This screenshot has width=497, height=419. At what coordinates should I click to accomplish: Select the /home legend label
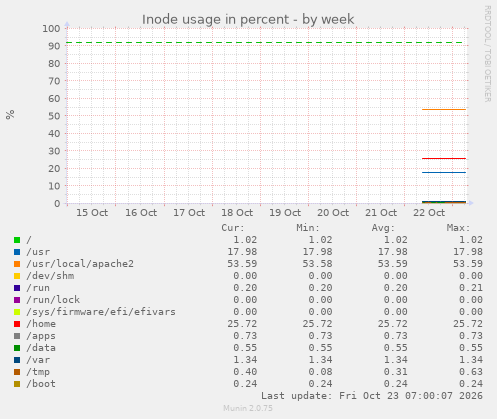point(41,324)
